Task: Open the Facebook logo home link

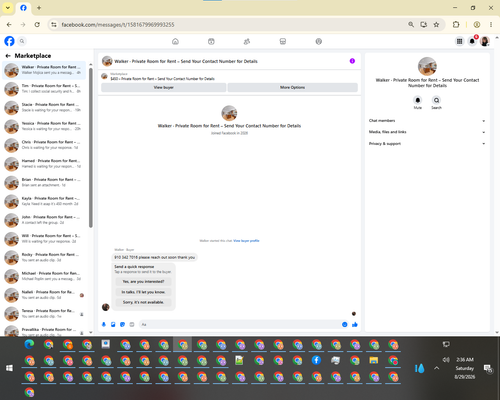Action: 9,41
